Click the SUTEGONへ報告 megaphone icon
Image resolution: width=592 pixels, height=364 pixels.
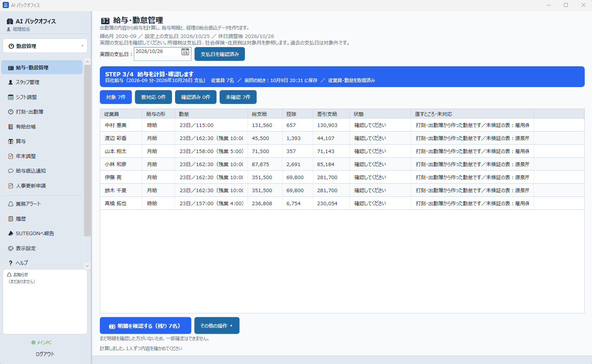click(11, 234)
